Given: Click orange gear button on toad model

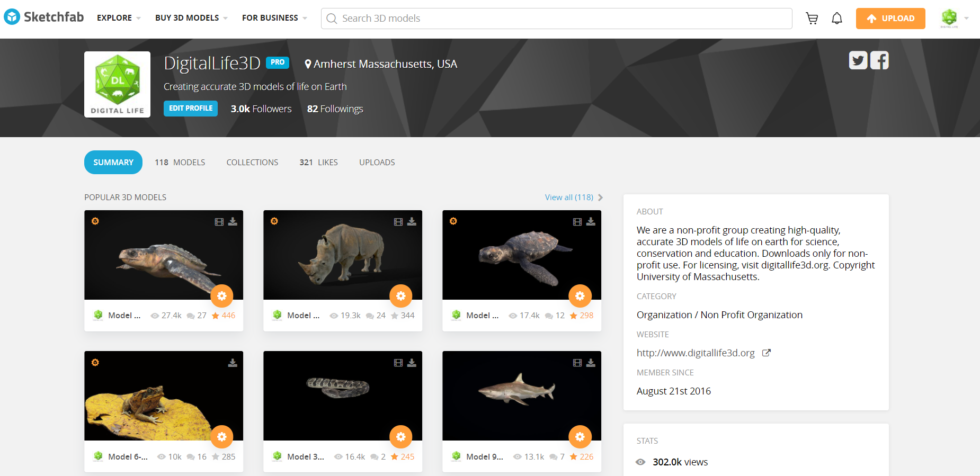Looking at the screenshot, I should 222,437.
